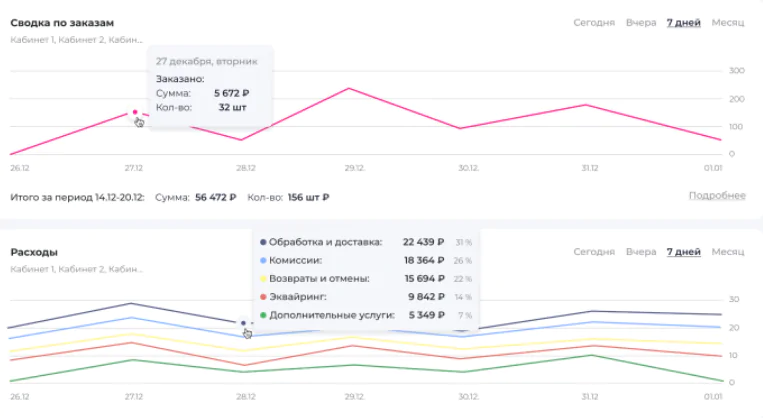Switch orders summary to Вчера
Screen dimensions: 763x418
click(640, 22)
